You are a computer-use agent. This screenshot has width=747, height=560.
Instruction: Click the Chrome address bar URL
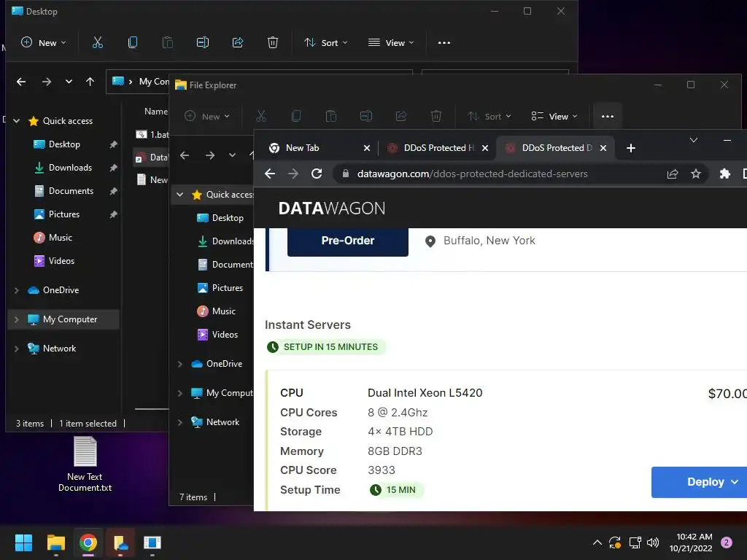point(472,174)
